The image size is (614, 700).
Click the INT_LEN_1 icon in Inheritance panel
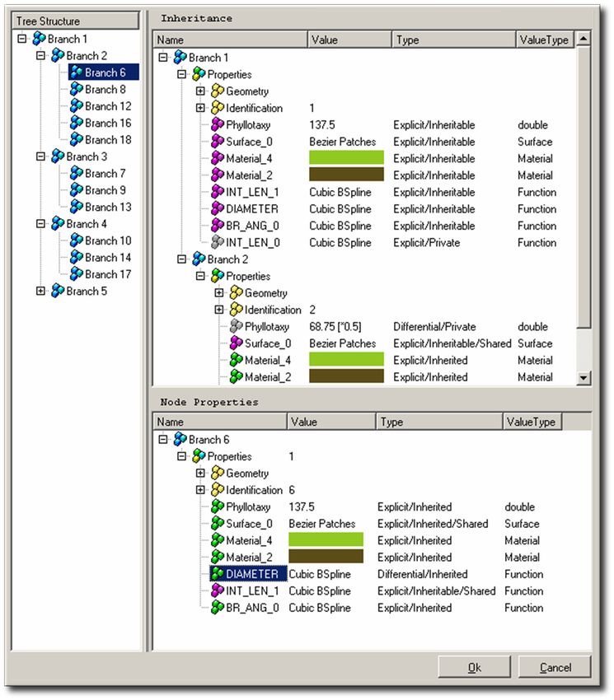tap(218, 192)
